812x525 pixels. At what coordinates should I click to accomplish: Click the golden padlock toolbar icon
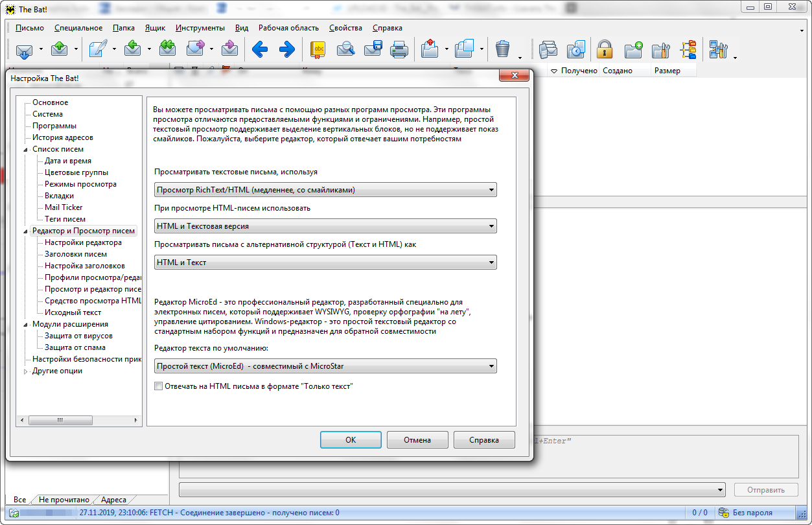[x=604, y=49]
